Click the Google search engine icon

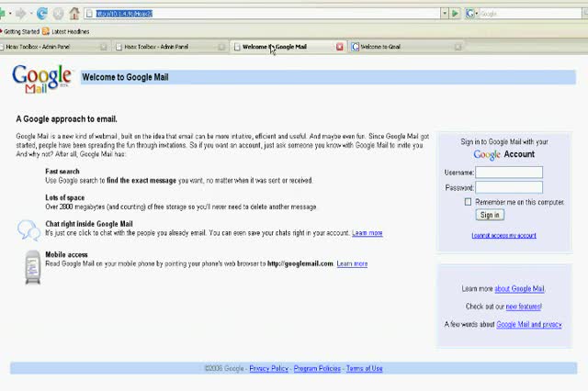point(469,14)
